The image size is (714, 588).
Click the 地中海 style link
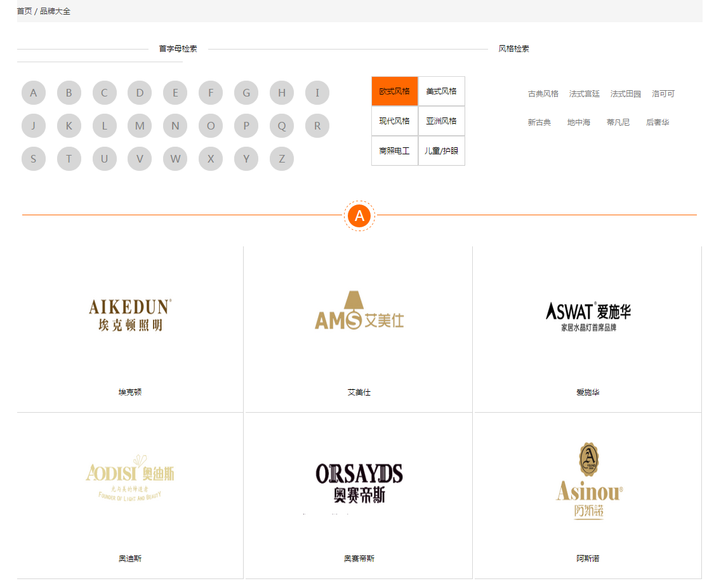click(x=579, y=123)
